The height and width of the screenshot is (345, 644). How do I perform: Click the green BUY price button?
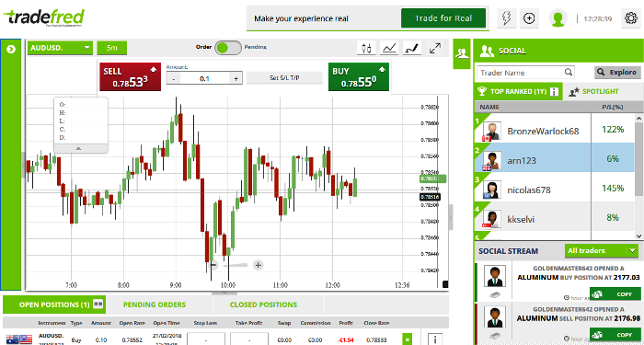(x=359, y=76)
